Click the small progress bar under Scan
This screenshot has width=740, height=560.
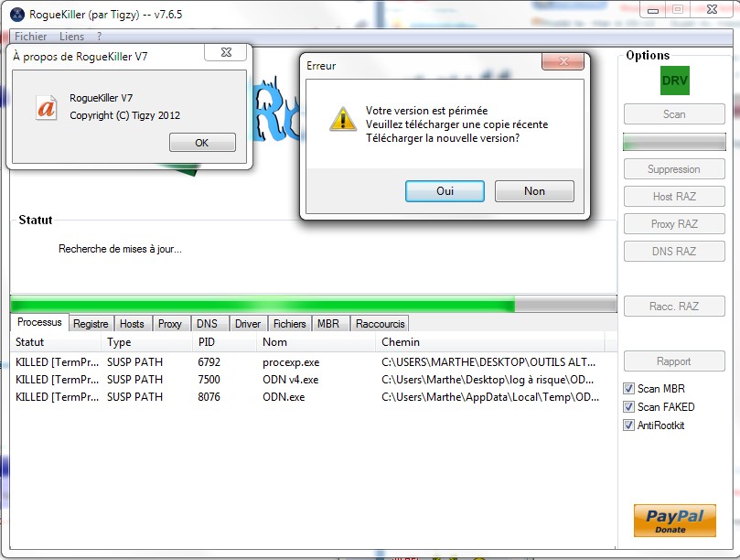point(674,142)
